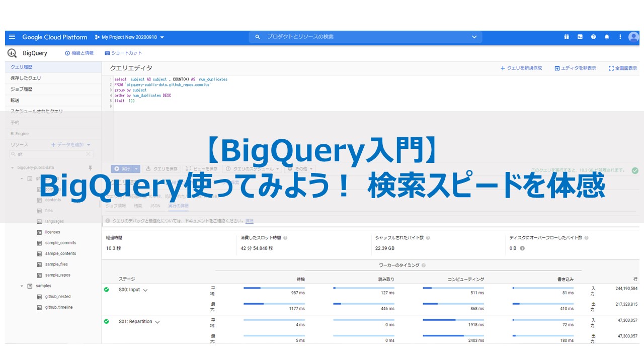Click the gift free-trial icon in header
The image size is (644, 362).
point(567,37)
